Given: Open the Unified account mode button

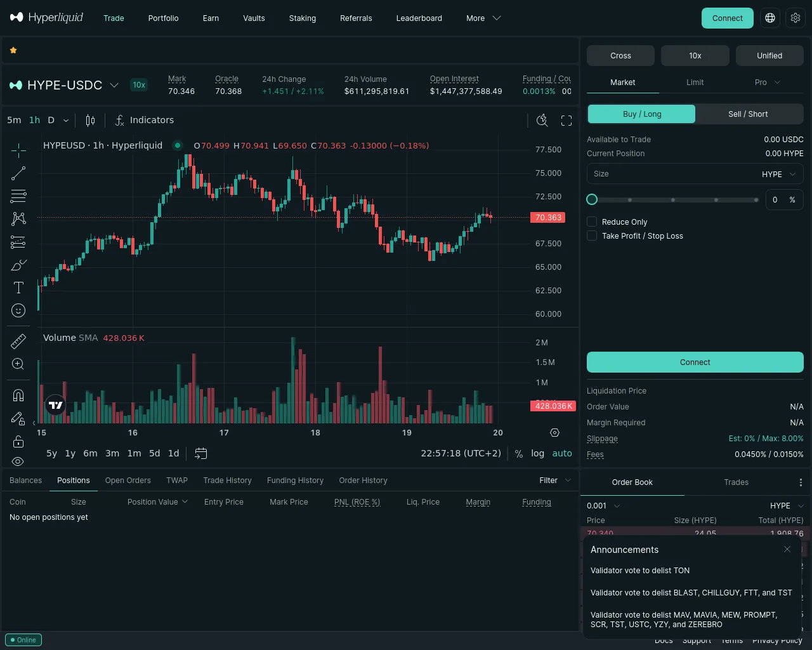Looking at the screenshot, I should pyautogui.click(x=769, y=56).
